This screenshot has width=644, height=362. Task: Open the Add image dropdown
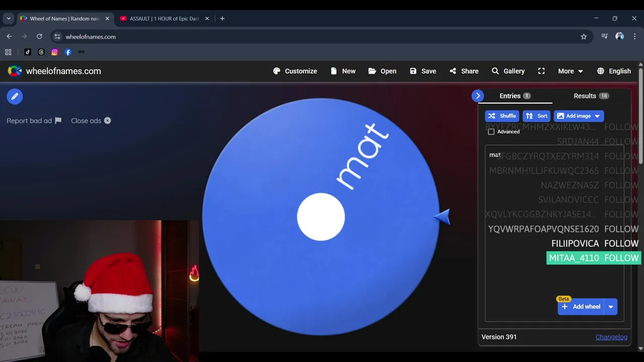coord(579,116)
